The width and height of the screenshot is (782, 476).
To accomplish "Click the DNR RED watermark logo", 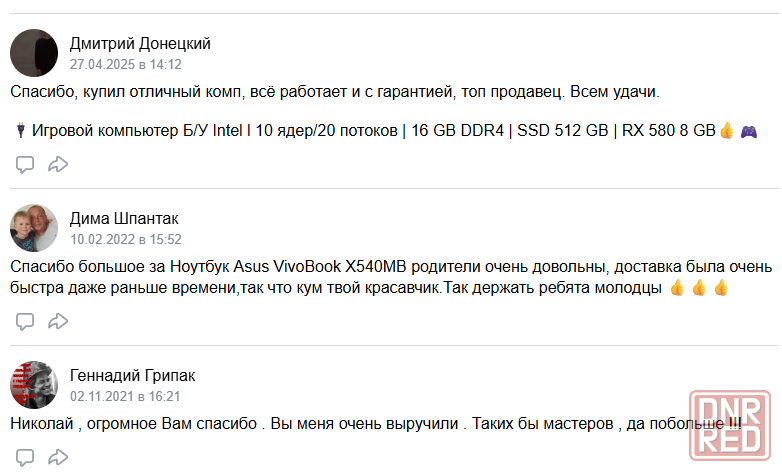I will (x=730, y=426).
